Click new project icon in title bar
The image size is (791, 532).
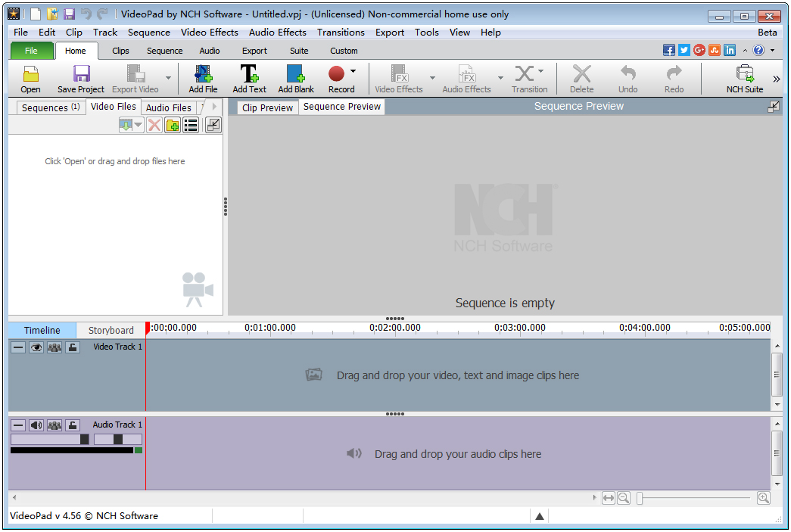pos(36,14)
